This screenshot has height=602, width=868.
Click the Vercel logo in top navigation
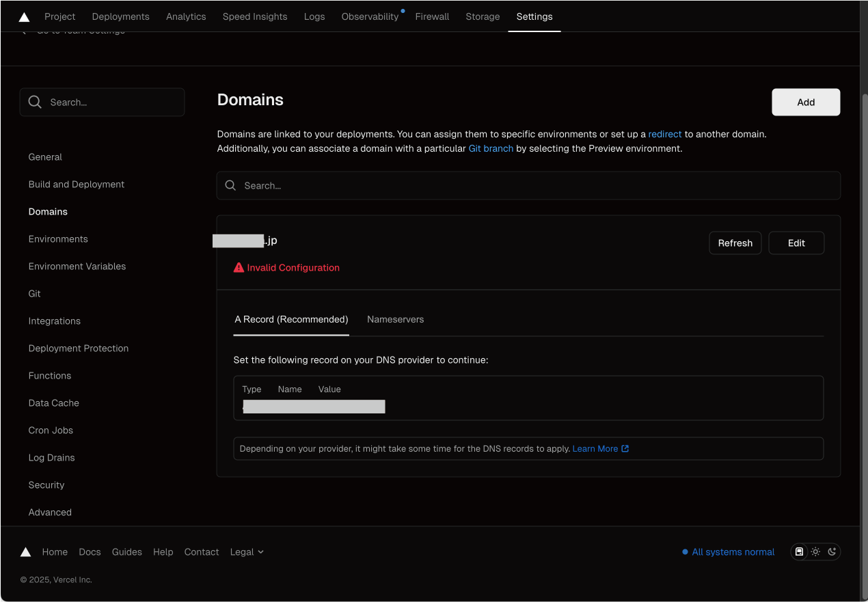click(x=24, y=17)
